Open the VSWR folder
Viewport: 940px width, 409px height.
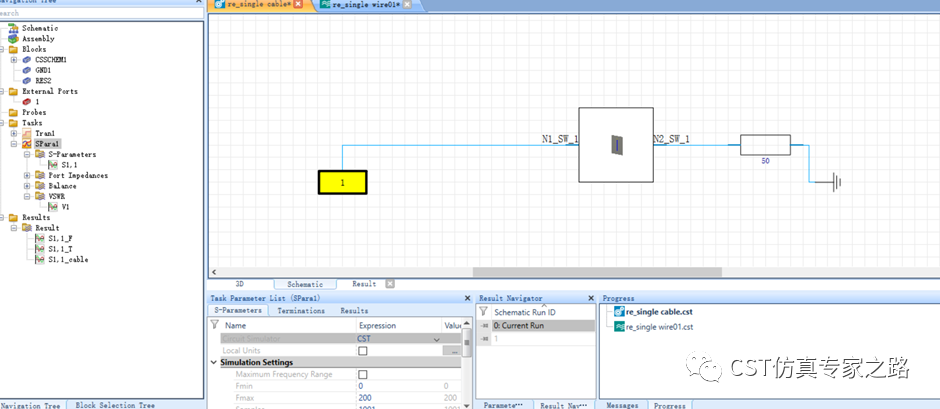[58, 196]
